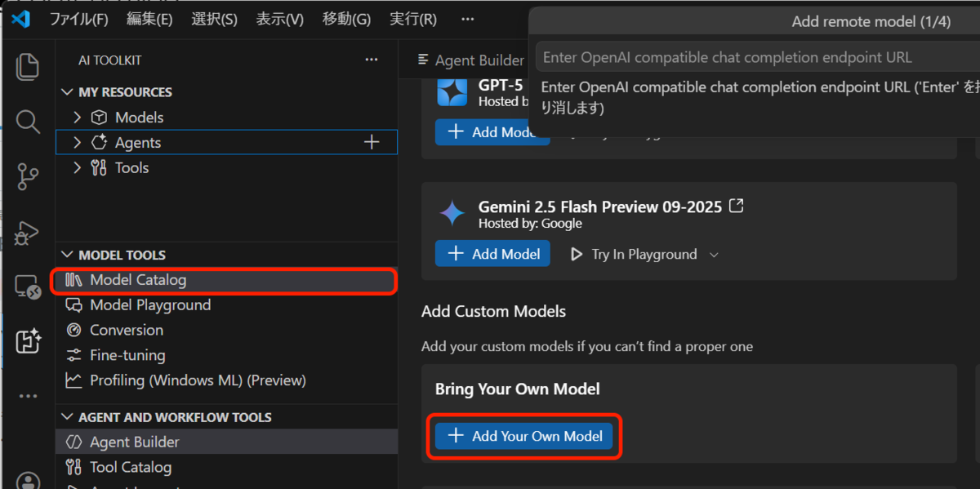Click the Add Your Own Model button
This screenshot has height=489, width=980.
[x=523, y=436]
